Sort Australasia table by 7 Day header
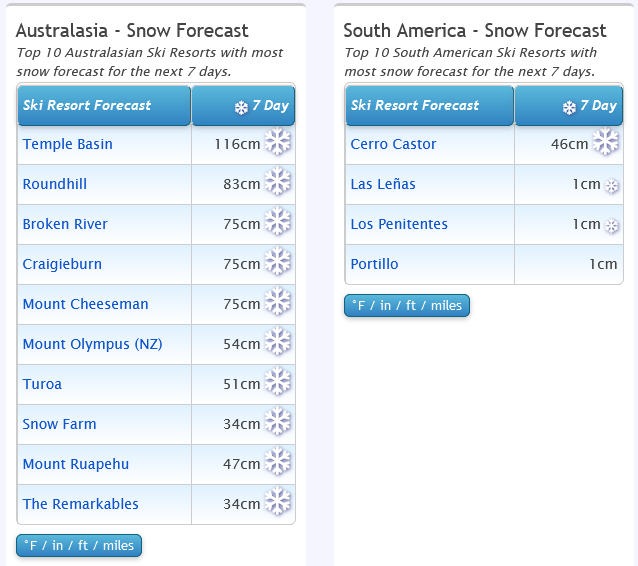This screenshot has width=638, height=566. 243,105
